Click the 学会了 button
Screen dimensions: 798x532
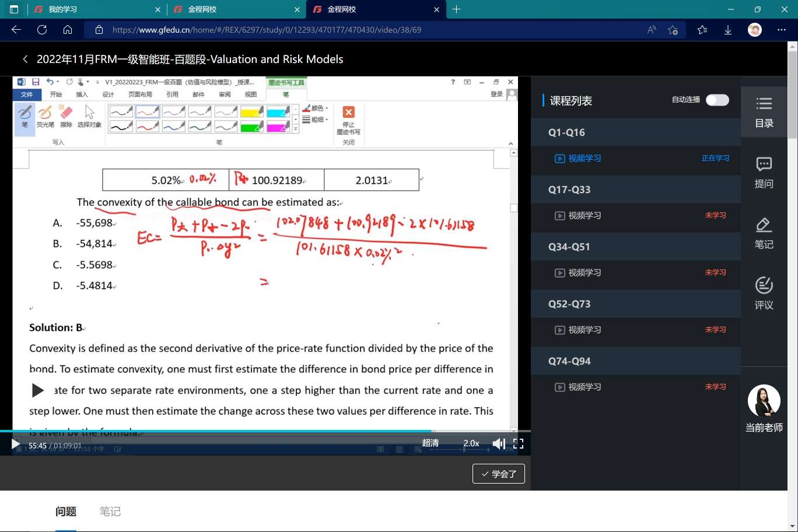(499, 474)
